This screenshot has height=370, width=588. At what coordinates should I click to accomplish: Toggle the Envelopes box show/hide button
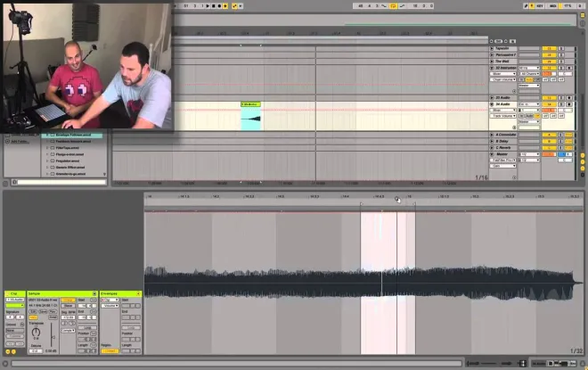pyautogui.click(x=138, y=293)
